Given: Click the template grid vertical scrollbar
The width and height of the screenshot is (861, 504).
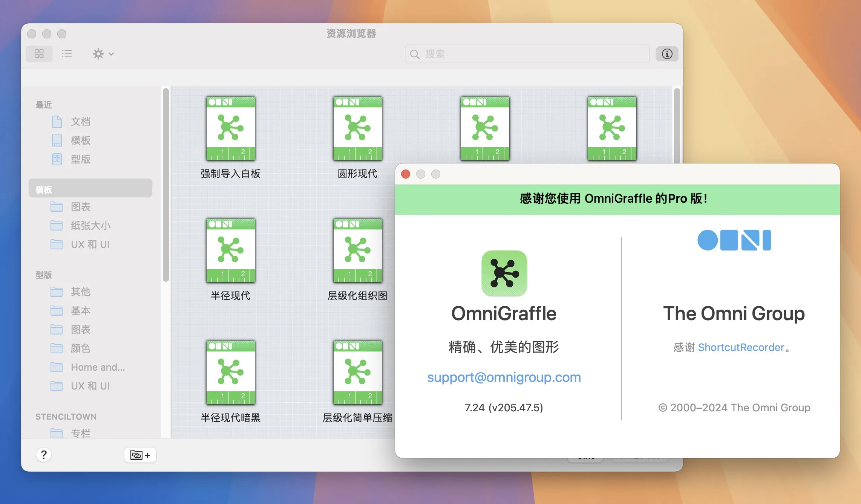Looking at the screenshot, I should (x=677, y=126).
